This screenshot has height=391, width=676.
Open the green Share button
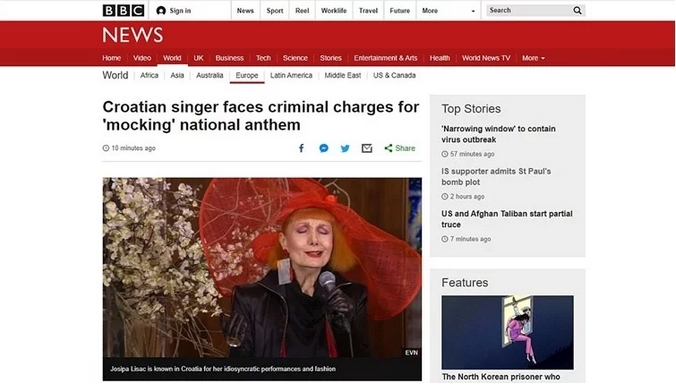click(400, 148)
